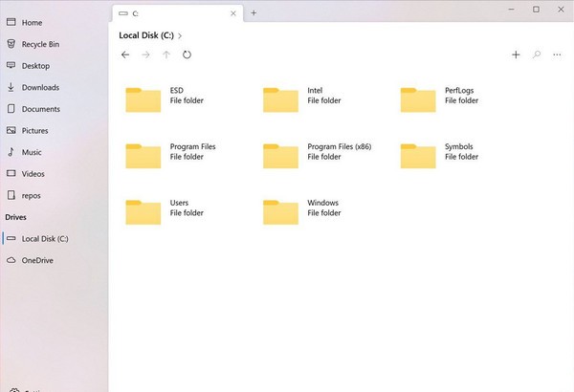Open the three-dots more options menu
The image size is (574, 392).
tap(557, 54)
